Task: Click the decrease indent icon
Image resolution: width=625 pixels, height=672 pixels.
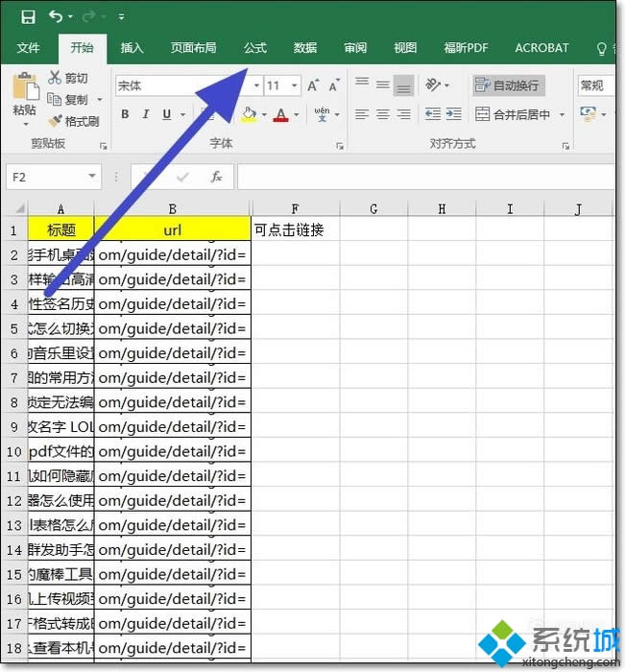Action: click(433, 114)
